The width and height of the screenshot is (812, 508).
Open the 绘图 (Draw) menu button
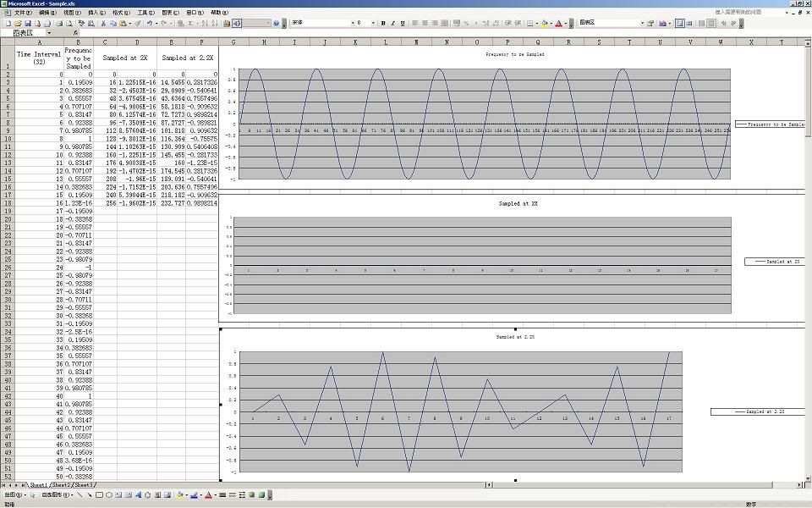(x=11, y=494)
